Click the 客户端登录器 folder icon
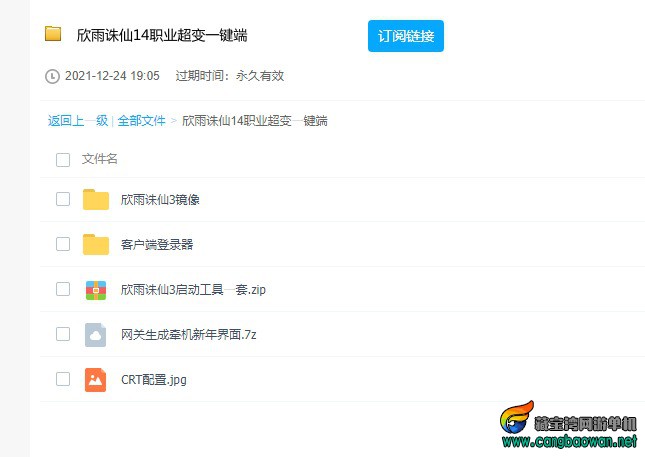This screenshot has height=457, width=645. click(96, 244)
